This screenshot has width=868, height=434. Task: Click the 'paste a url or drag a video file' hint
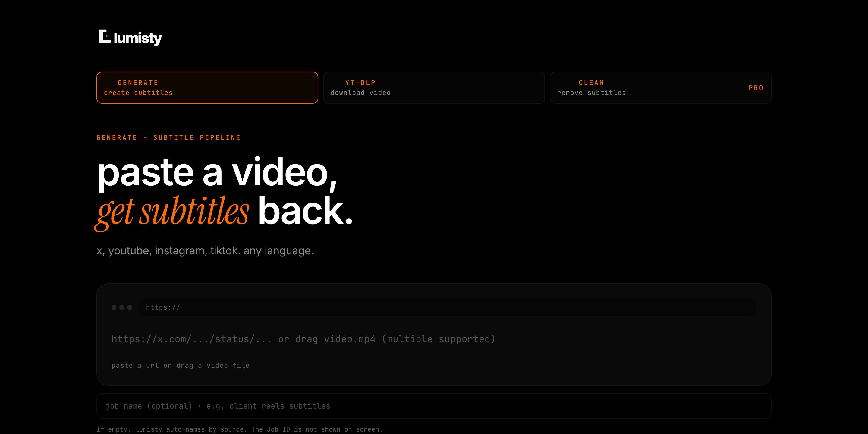(x=180, y=365)
